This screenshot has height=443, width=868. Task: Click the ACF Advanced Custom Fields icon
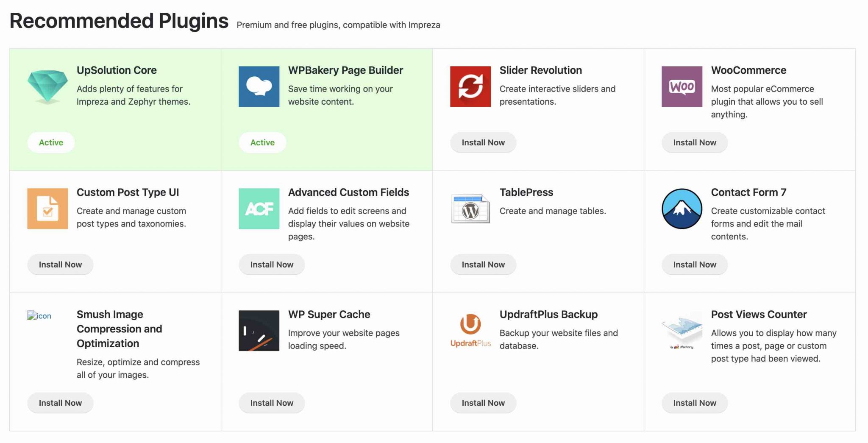click(259, 209)
